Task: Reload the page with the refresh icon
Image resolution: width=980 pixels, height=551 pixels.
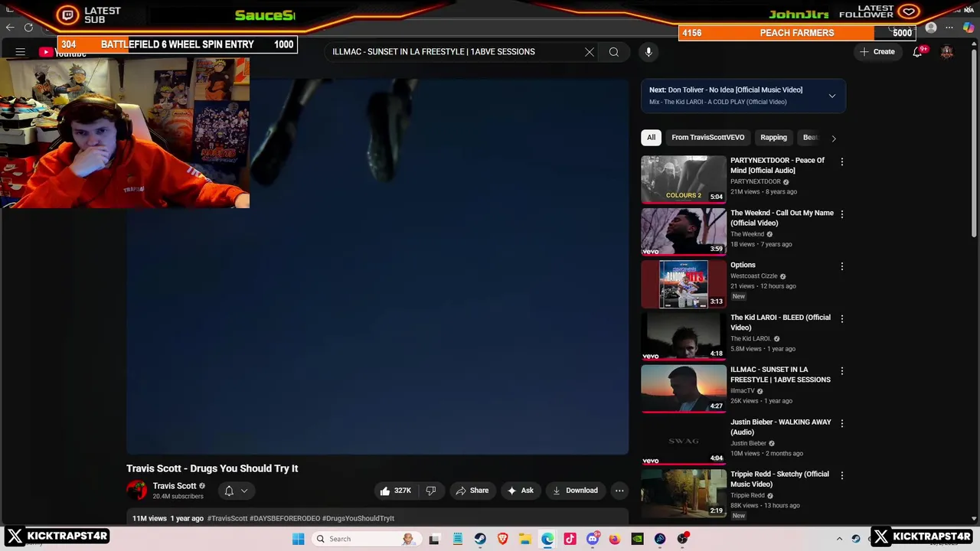Action: tap(28, 28)
